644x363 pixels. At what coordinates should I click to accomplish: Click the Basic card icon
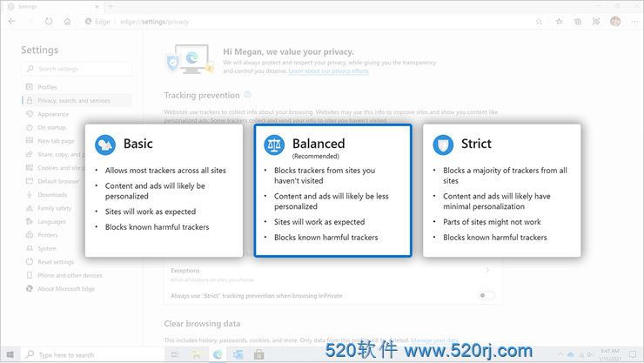[x=105, y=145]
